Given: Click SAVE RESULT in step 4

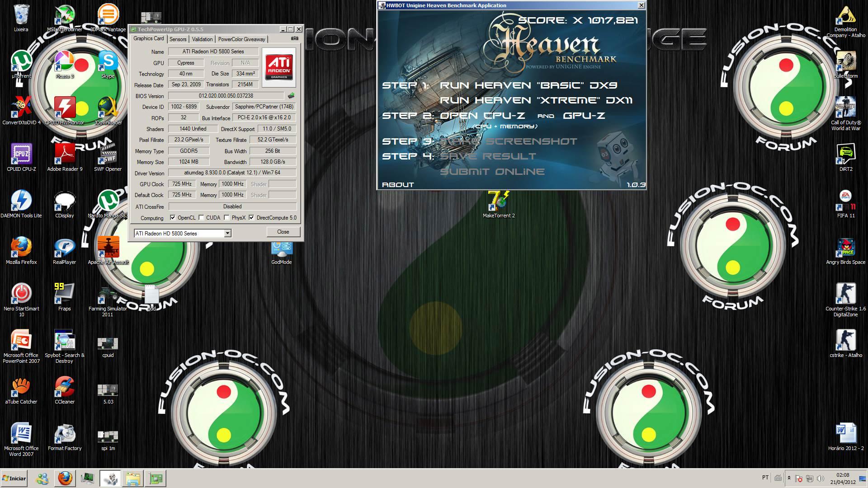Looking at the screenshot, I should click(x=488, y=156).
